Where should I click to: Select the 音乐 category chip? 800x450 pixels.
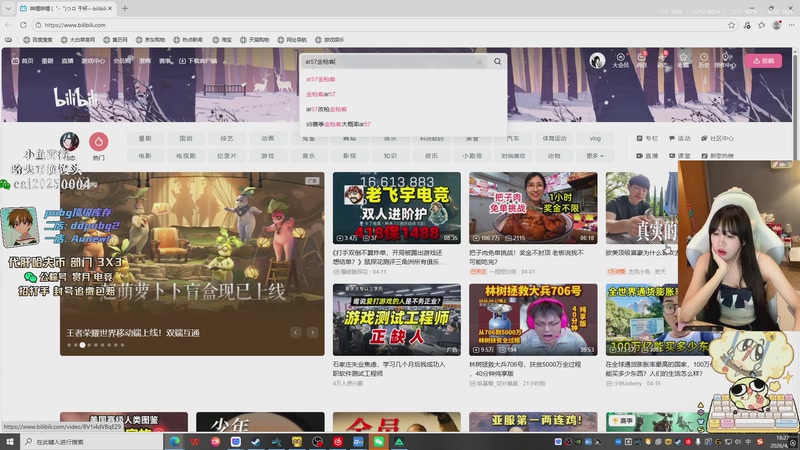coord(309,156)
